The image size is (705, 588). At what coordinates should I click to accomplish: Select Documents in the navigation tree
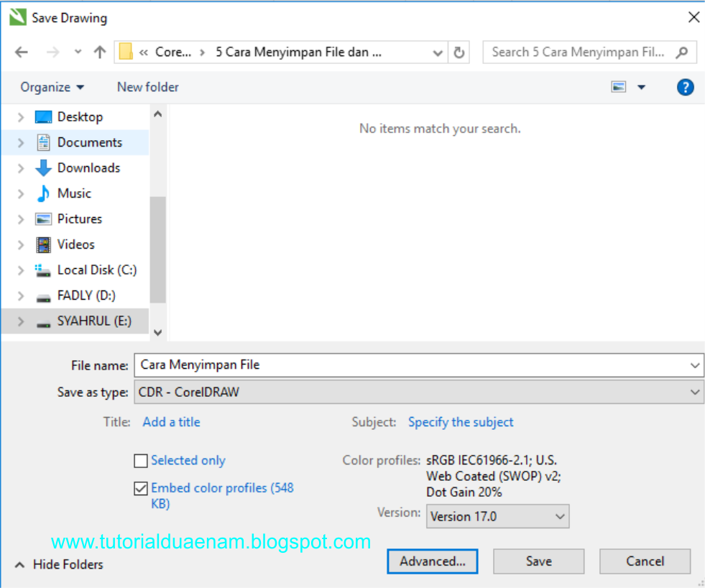pyautogui.click(x=90, y=142)
